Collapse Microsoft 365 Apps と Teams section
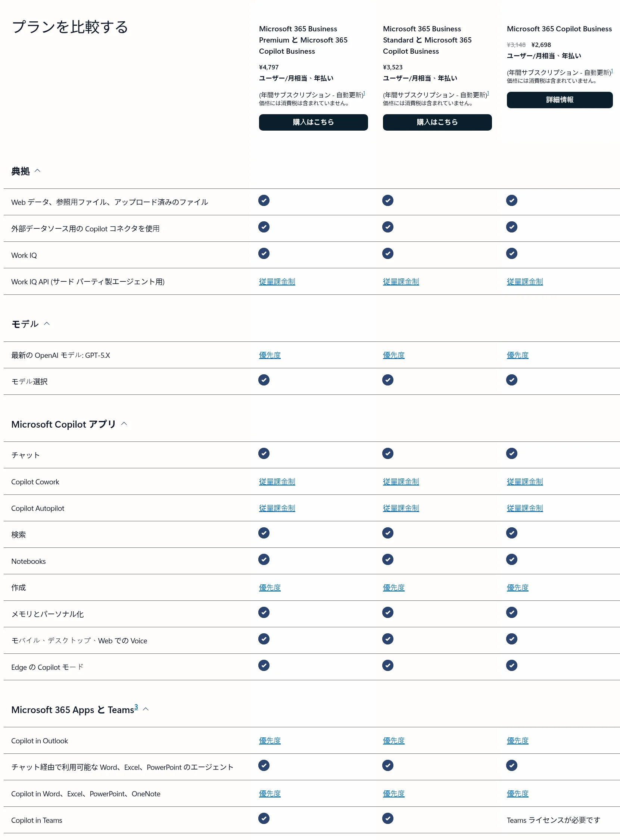620x840 pixels. click(146, 709)
